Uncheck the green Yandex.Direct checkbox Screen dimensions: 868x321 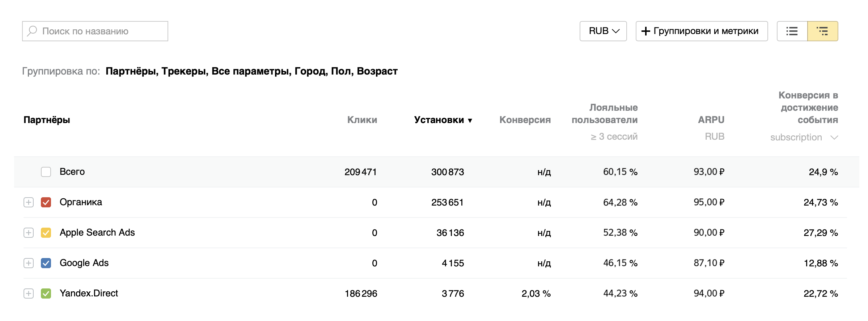pos(46,293)
